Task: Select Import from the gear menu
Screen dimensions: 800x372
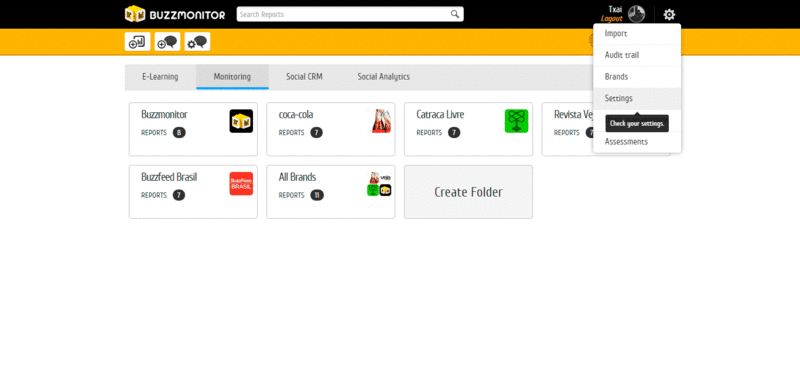Action: click(x=637, y=34)
